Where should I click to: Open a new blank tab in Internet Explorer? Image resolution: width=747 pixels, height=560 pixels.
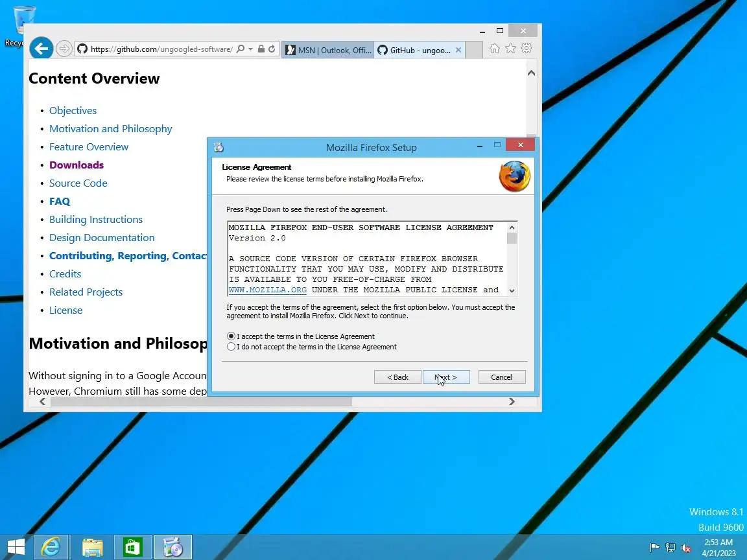pyautogui.click(x=473, y=50)
